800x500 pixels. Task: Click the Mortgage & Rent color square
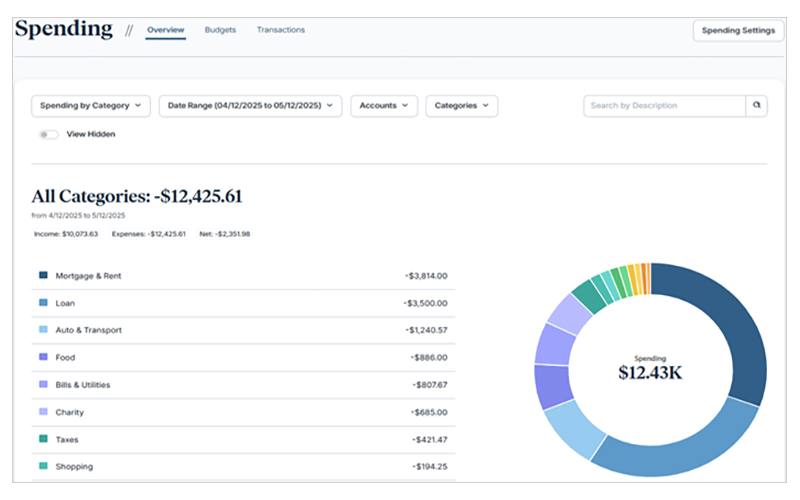coord(43,275)
